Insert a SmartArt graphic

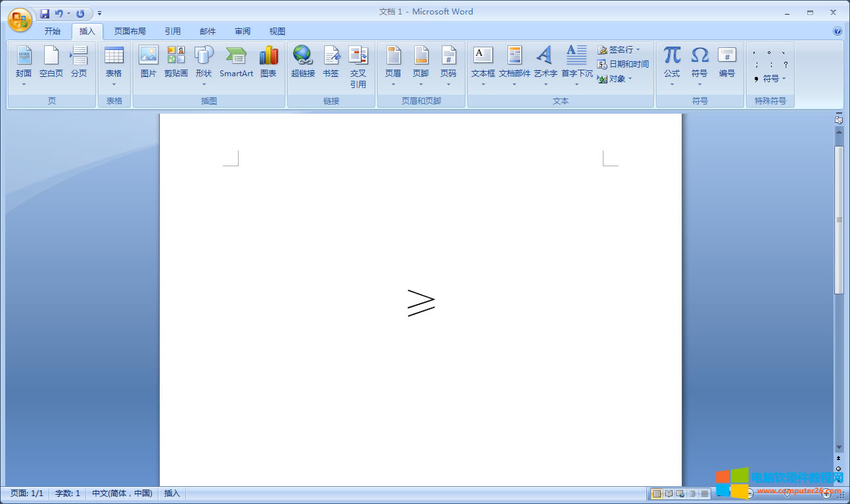point(236,62)
